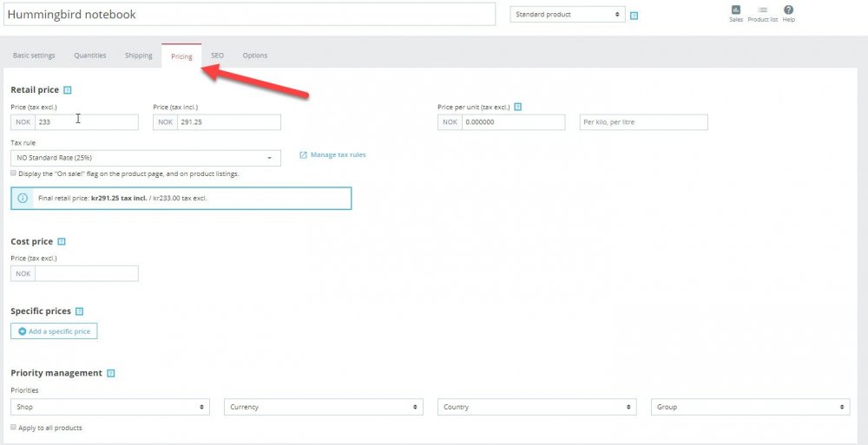Switch to the Options tab

[x=255, y=56]
